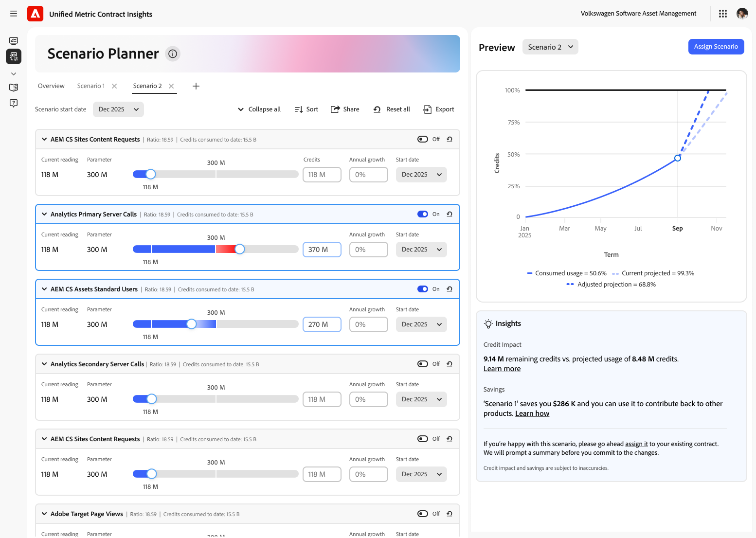
Task: Open the documentation book sidebar icon
Action: tap(14, 88)
